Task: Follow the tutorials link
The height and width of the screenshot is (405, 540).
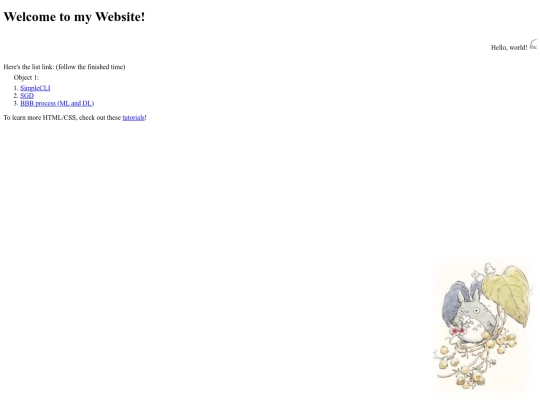Action: pyautogui.click(x=133, y=118)
